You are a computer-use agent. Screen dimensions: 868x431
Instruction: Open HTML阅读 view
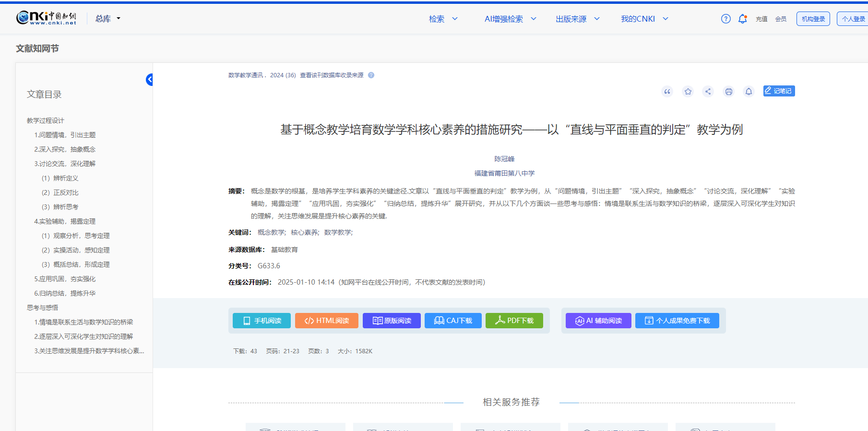(x=326, y=321)
